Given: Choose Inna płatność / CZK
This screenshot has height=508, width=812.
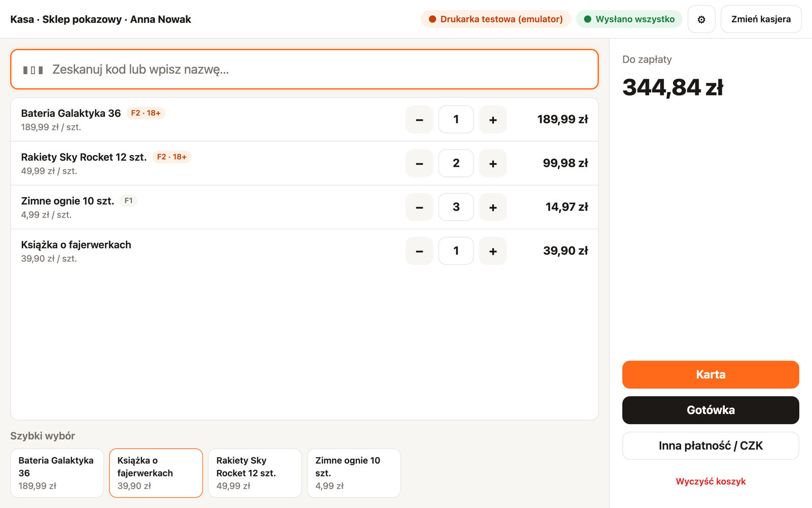Looking at the screenshot, I should point(710,446).
